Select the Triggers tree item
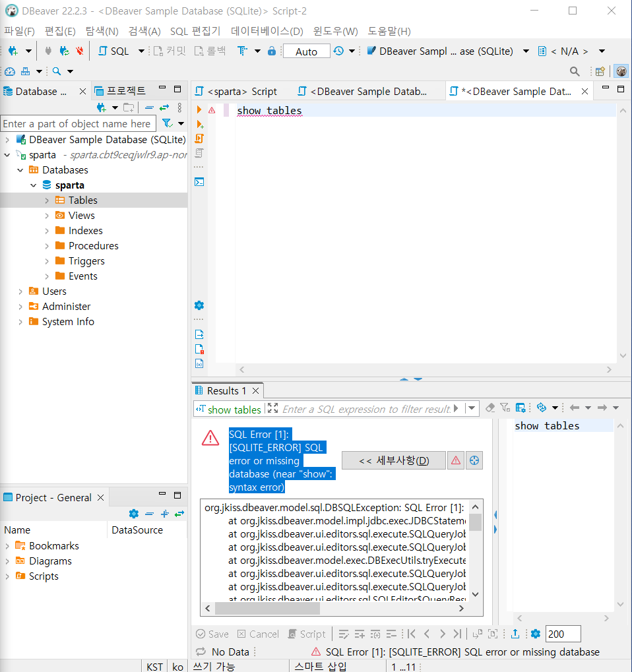 point(86,261)
